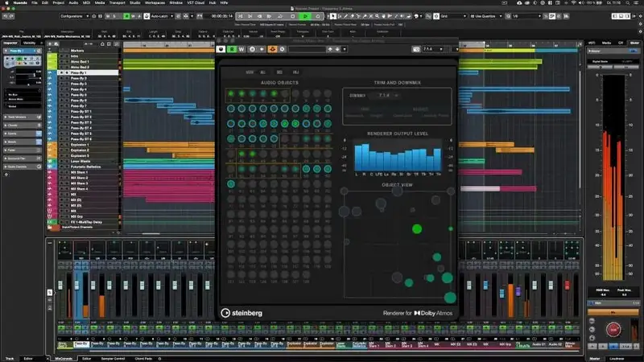This screenshot has height=362, width=644.
Task: Click the highlighted Pass-By mixer channel fader
Action: click(x=76, y=285)
